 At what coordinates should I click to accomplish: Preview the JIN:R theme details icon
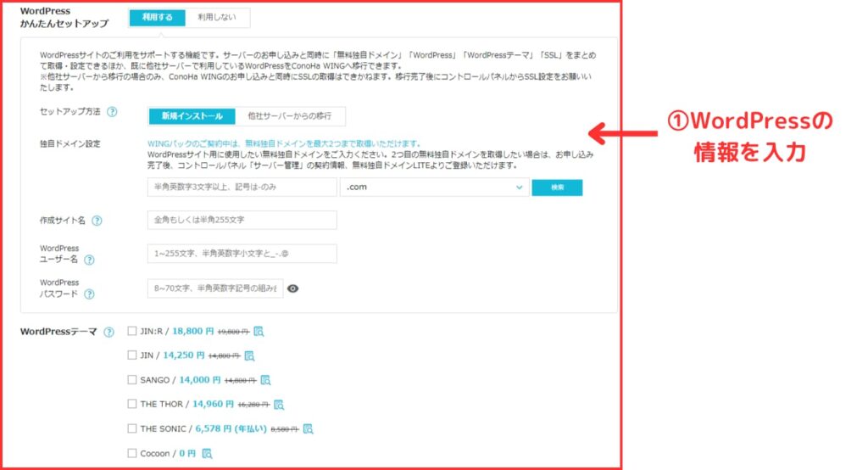(259, 332)
